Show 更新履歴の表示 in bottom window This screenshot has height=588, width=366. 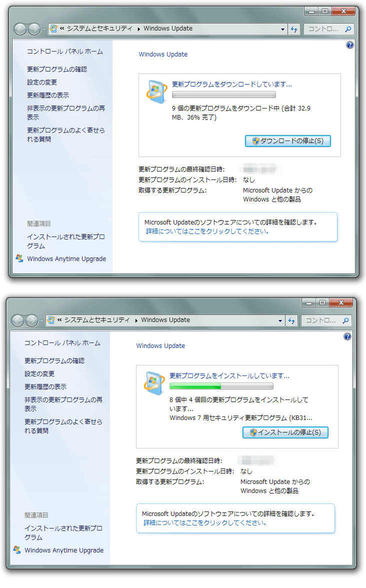pos(45,386)
